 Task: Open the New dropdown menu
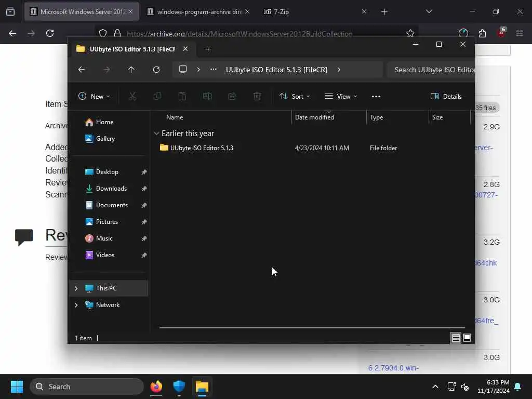[x=94, y=96]
